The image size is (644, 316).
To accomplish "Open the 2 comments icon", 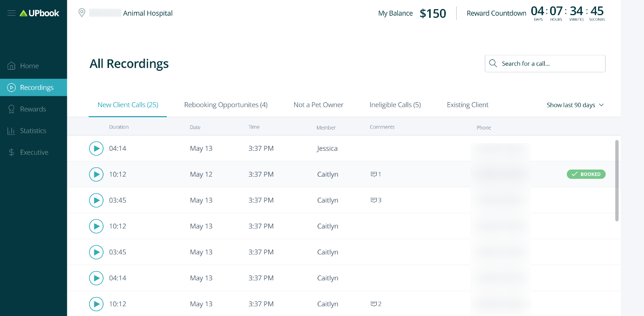I will (x=376, y=304).
